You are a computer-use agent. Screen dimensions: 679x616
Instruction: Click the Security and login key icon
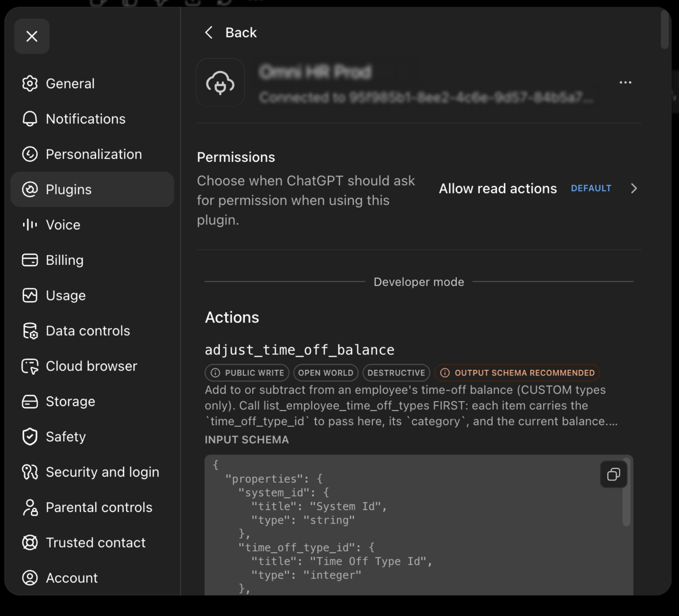point(30,472)
